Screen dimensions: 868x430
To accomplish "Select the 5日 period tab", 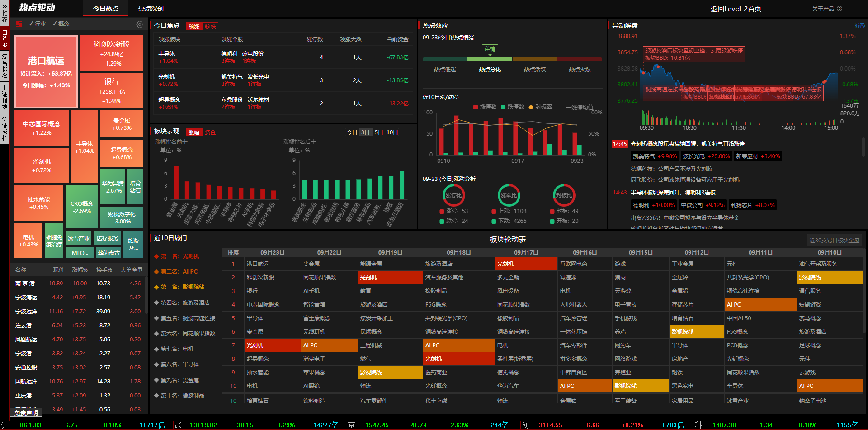I will (378, 132).
